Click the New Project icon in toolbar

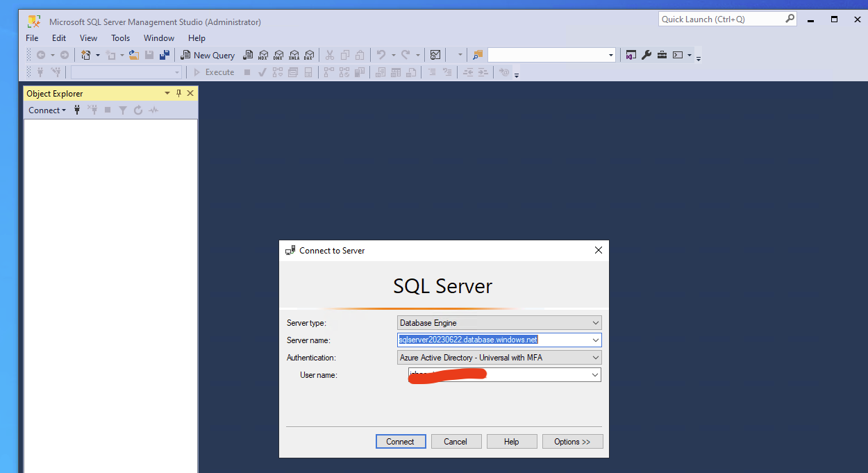pyautogui.click(x=86, y=55)
